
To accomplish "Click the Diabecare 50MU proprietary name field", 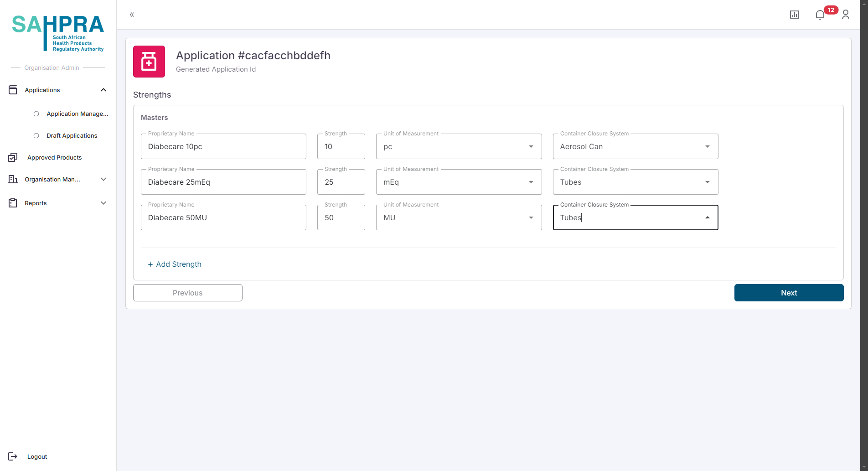I will 223,217.
